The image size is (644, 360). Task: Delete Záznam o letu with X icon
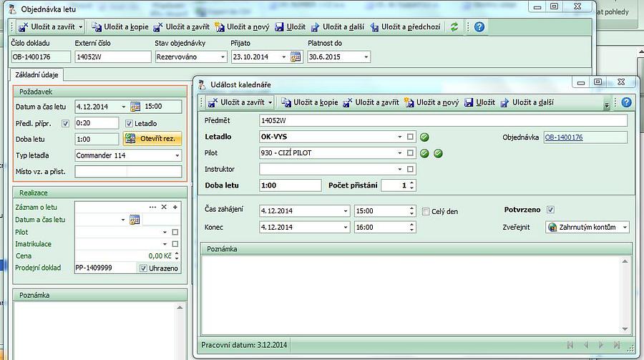164,207
